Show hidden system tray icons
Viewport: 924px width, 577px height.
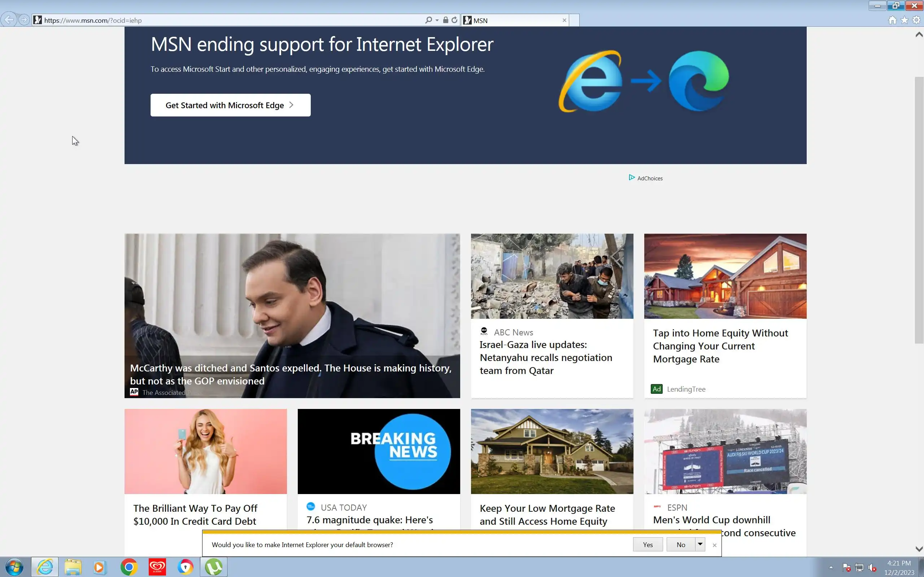(831, 568)
